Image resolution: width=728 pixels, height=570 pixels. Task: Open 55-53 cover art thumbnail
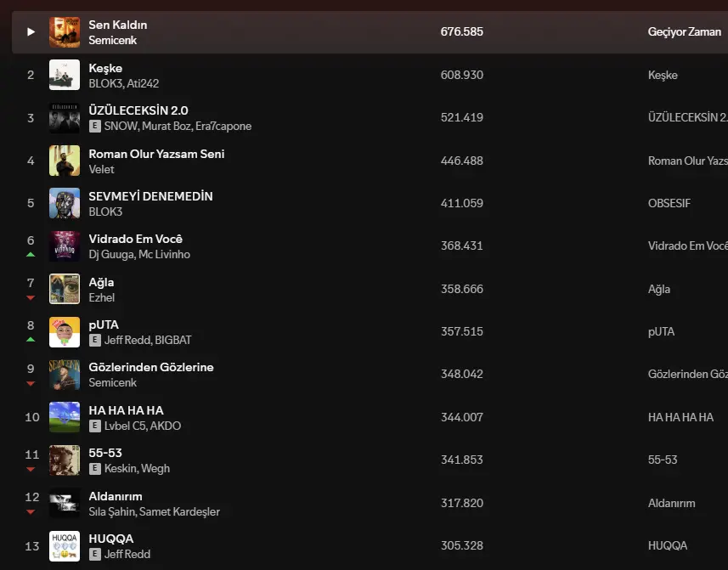65,460
